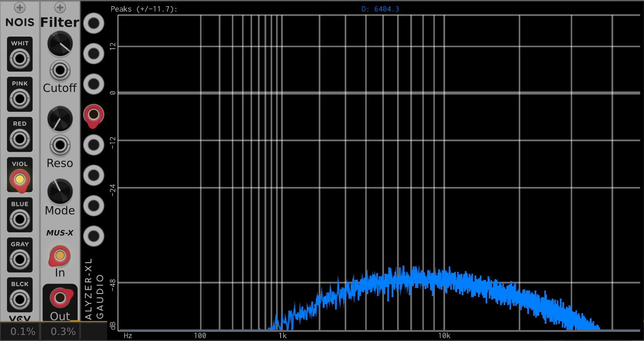
Task: Click the WHIT white noise output jack
Action: [20, 59]
